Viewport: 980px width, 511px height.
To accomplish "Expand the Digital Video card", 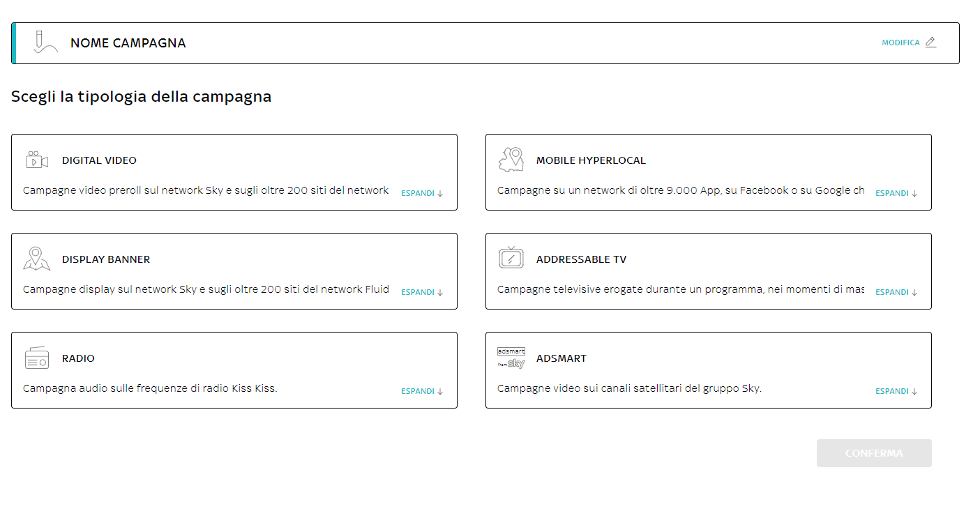I will pos(422,193).
